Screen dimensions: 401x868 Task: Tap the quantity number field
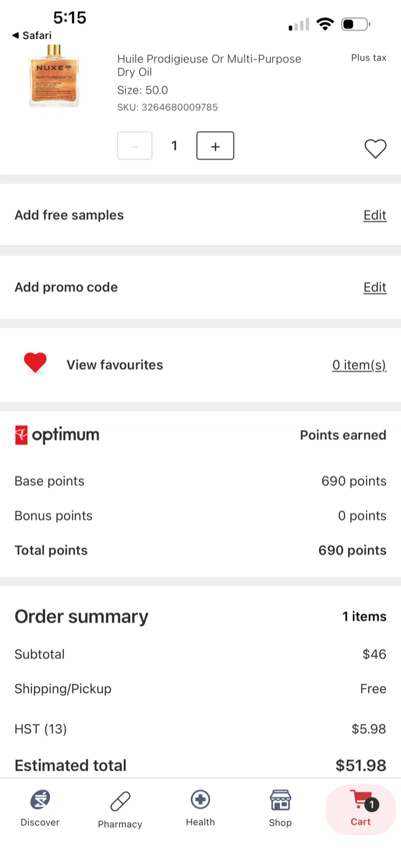coord(174,146)
